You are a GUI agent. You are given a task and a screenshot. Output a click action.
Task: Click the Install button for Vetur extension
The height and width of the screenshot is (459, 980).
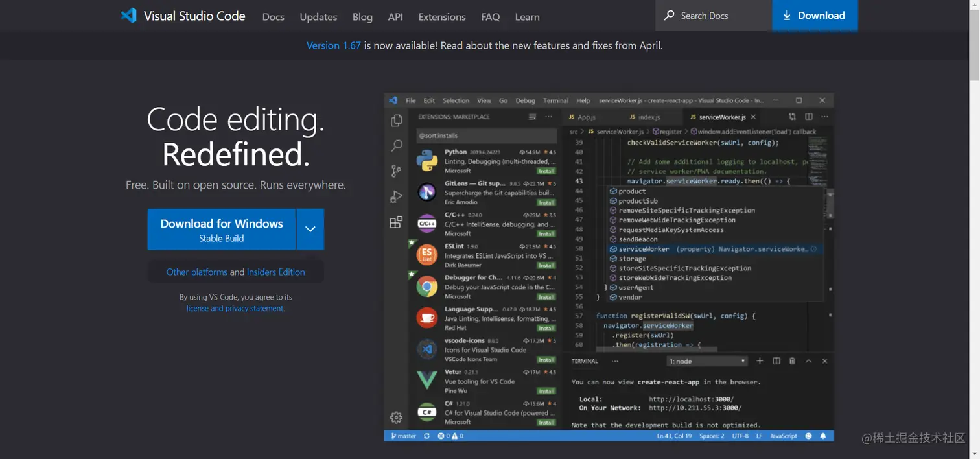click(546, 391)
